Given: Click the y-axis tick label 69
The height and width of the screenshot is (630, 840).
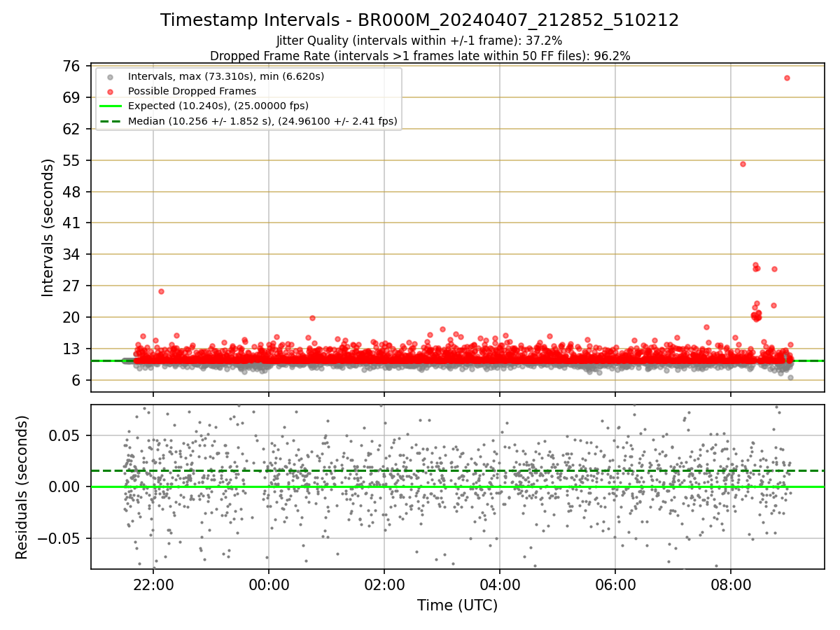Looking at the screenshot, I should point(70,97).
